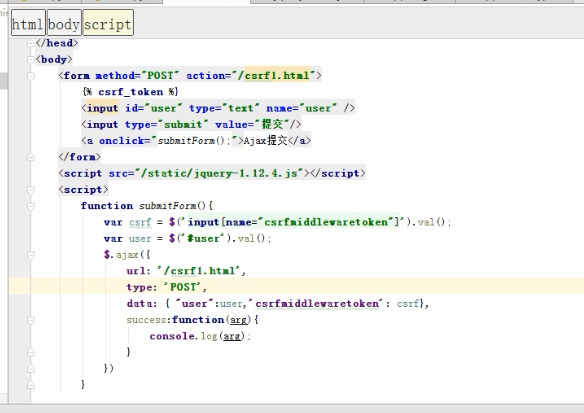The width and height of the screenshot is (584, 413).
Task: Place cursor on the type: 'POST' line
Action: pyautogui.click(x=166, y=287)
